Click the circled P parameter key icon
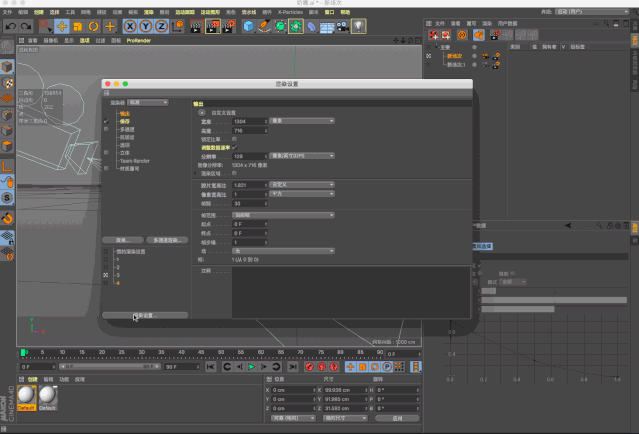The height and width of the screenshot is (434, 639). click(387, 367)
